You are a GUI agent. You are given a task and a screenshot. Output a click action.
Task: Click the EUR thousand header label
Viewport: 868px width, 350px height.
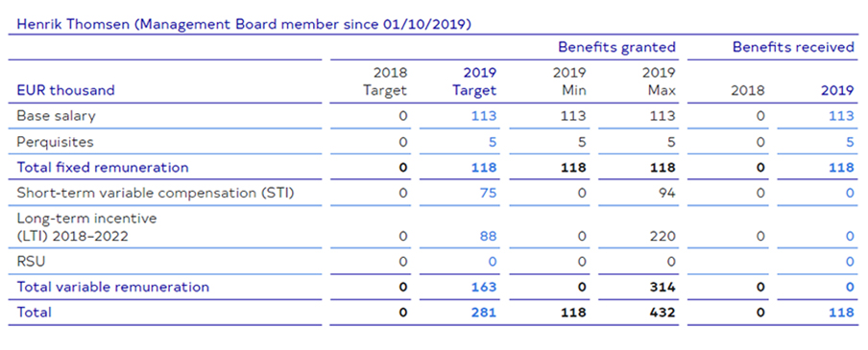tap(66, 90)
